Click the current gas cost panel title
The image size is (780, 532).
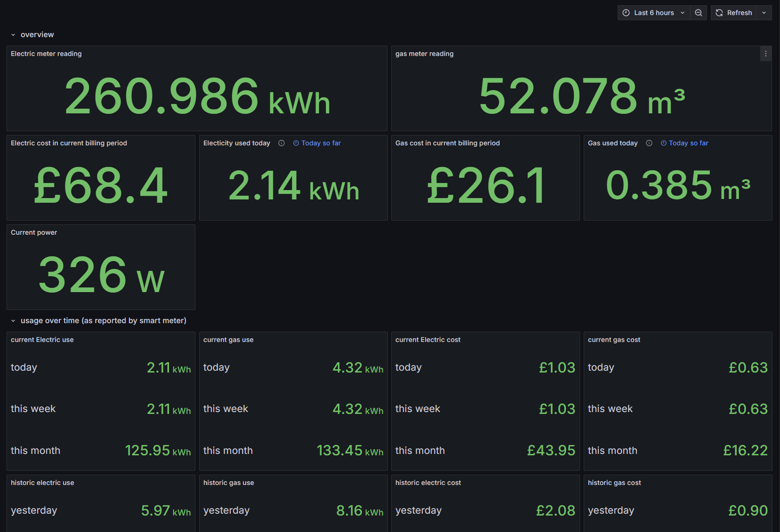[614, 340]
